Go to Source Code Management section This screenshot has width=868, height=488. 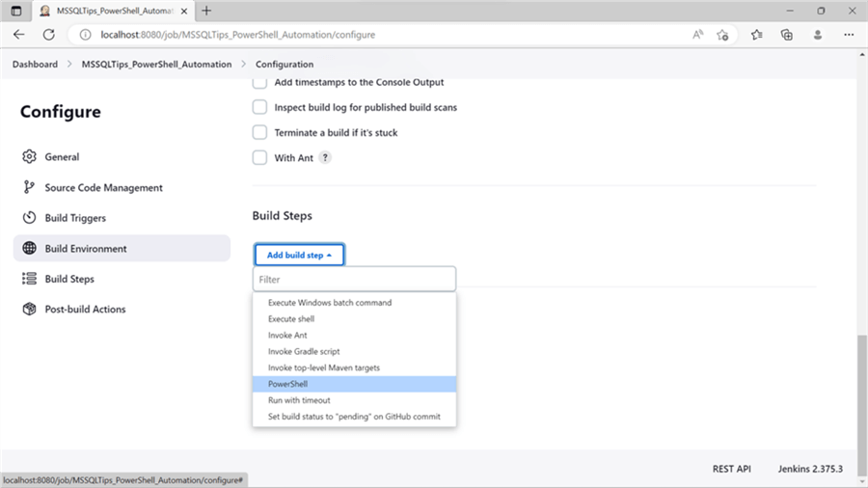click(x=103, y=187)
